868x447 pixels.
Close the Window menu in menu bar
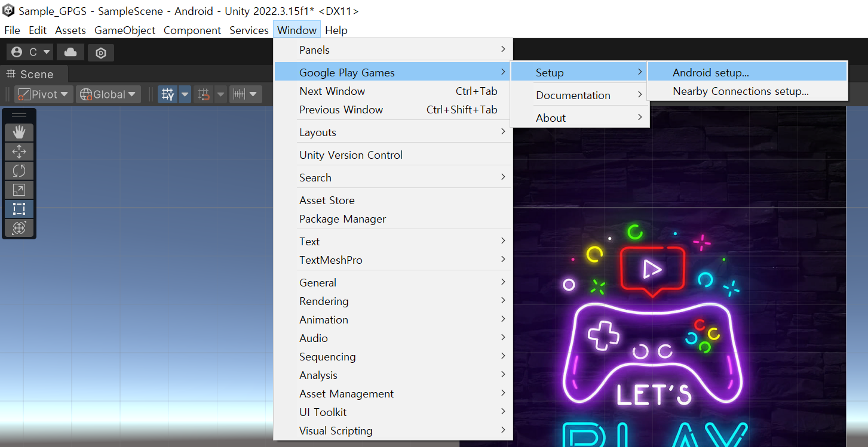(297, 30)
